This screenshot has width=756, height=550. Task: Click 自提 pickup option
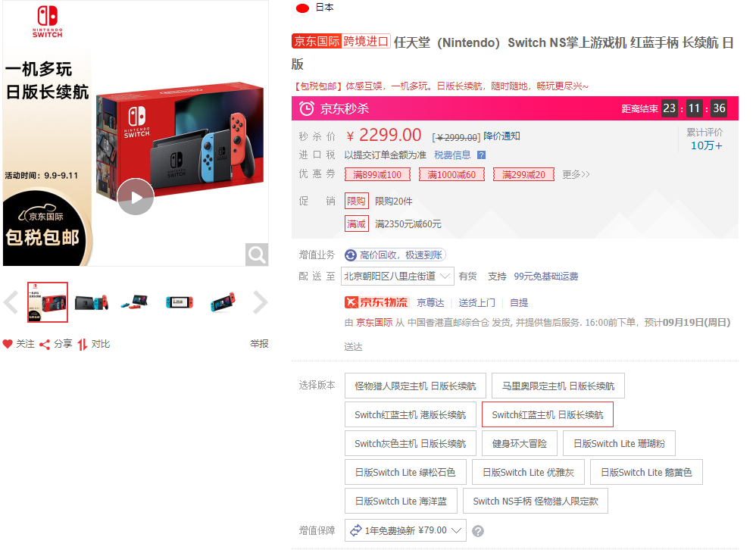pos(519,303)
